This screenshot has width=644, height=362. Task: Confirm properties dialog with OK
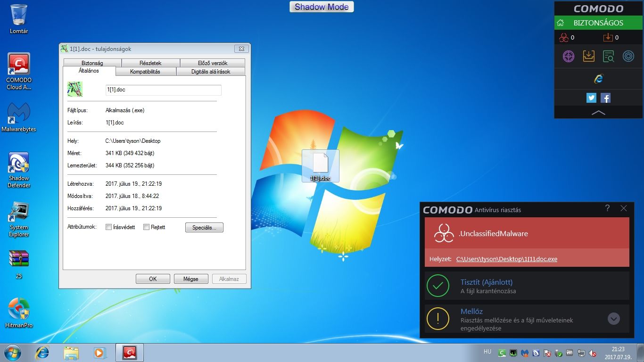(153, 279)
